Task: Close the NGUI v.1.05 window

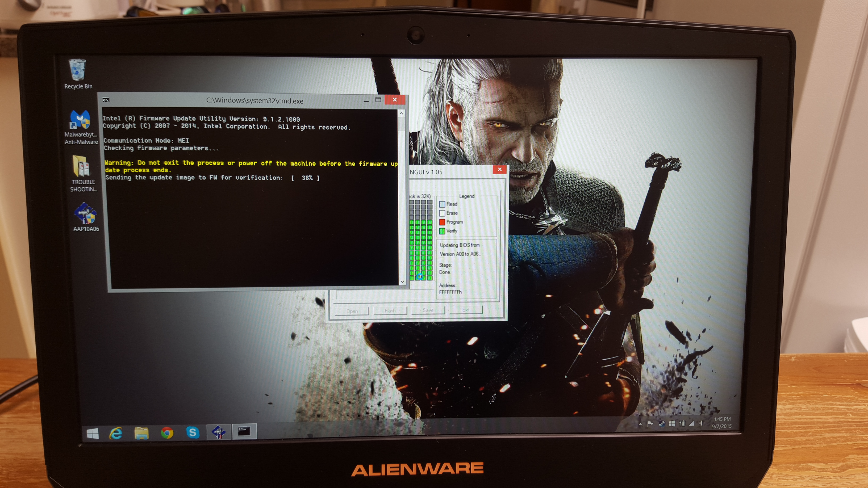Action: 500,169
